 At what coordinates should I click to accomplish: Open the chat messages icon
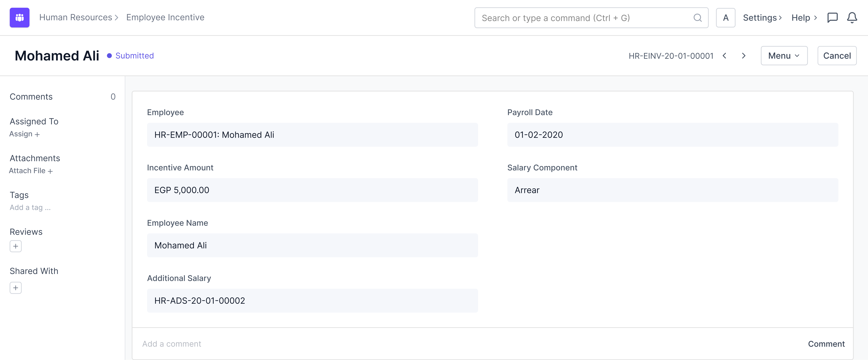click(832, 17)
